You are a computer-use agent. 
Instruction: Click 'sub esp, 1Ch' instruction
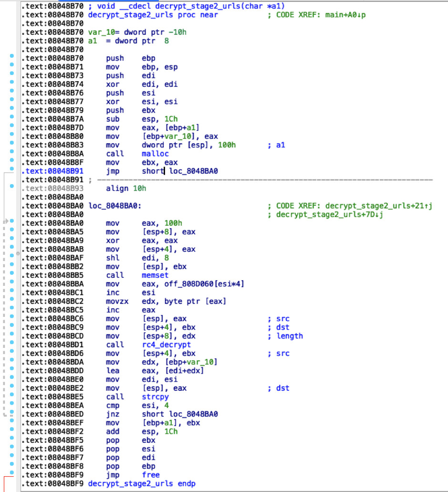pyautogui.click(x=142, y=119)
